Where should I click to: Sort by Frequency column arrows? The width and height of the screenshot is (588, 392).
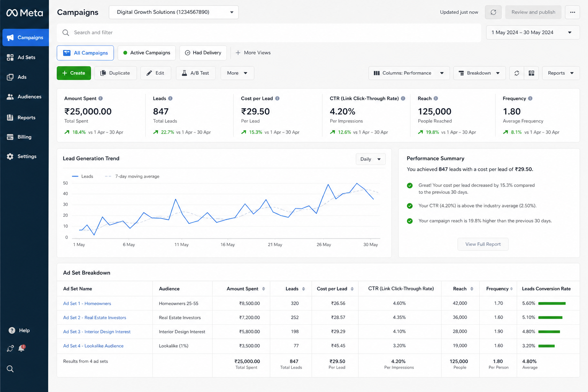click(511, 289)
